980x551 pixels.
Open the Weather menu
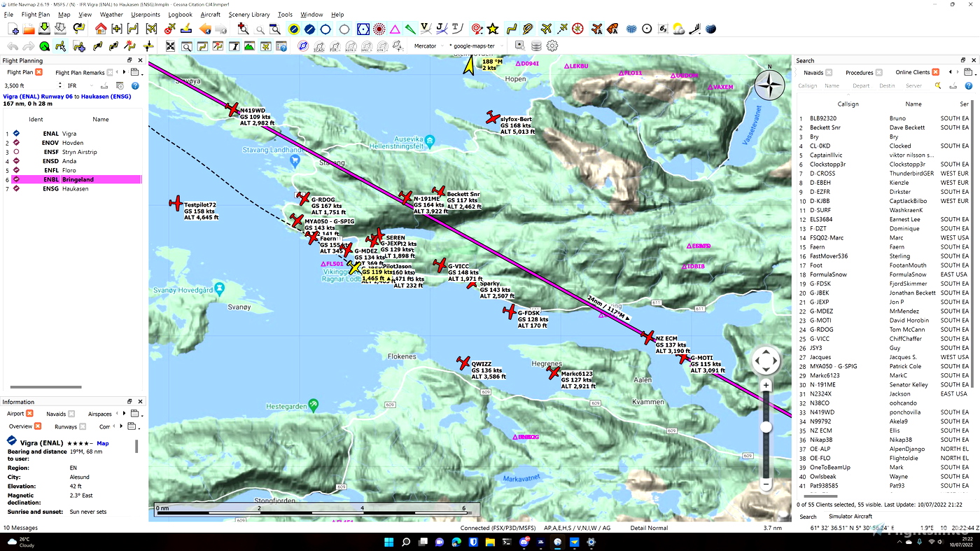pos(111,14)
